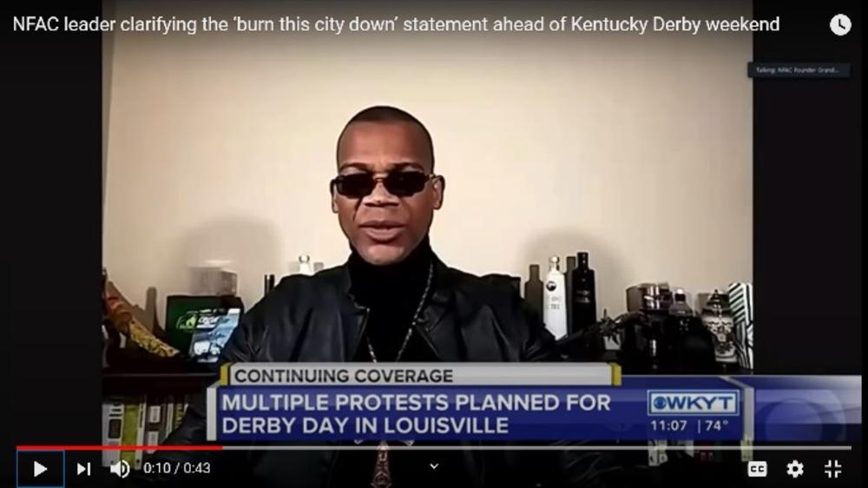The width and height of the screenshot is (868, 488).
Task: Open the video title link
Action: click(396, 24)
